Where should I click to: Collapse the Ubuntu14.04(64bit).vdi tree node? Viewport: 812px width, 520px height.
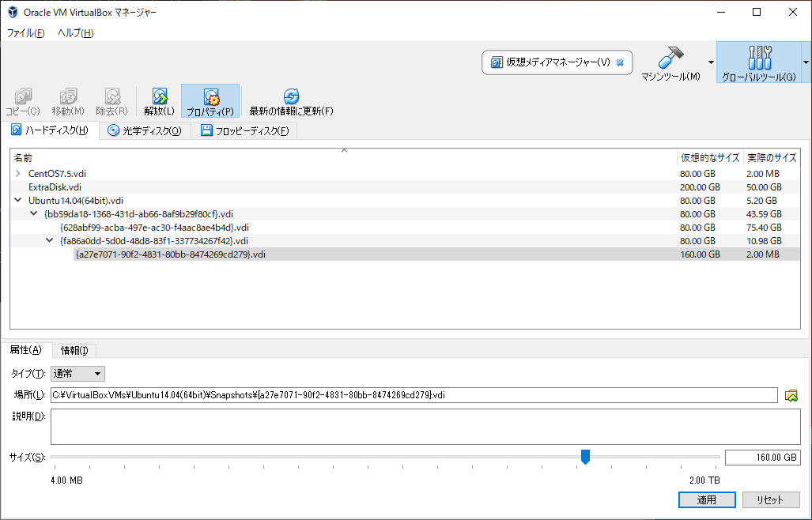[x=18, y=201]
